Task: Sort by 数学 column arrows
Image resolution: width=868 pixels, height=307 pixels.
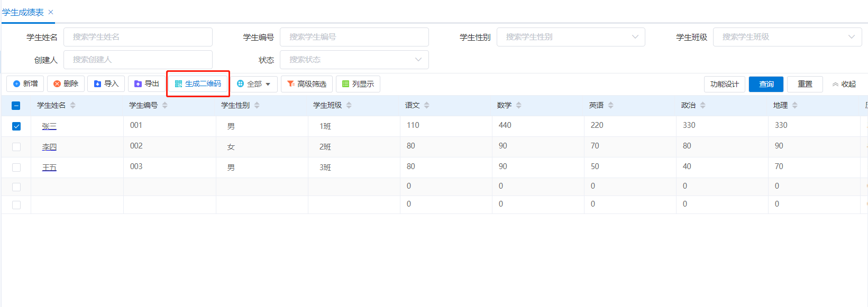Action: click(x=519, y=105)
